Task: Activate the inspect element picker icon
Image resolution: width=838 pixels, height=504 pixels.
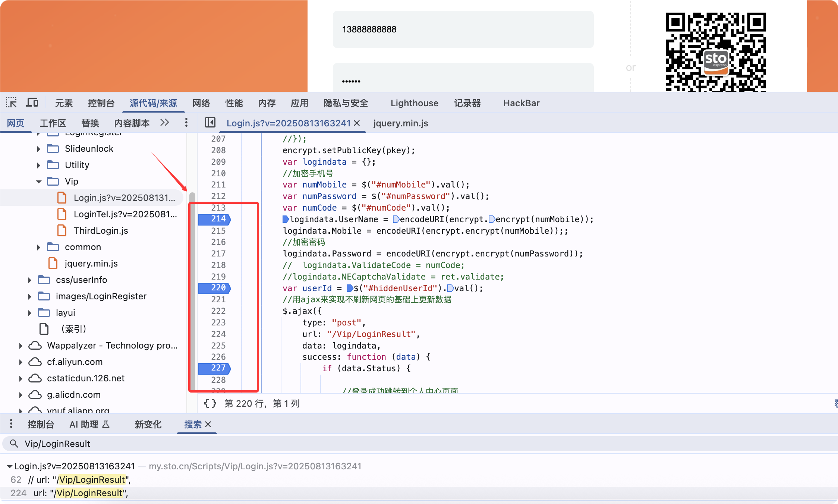Action: point(11,103)
